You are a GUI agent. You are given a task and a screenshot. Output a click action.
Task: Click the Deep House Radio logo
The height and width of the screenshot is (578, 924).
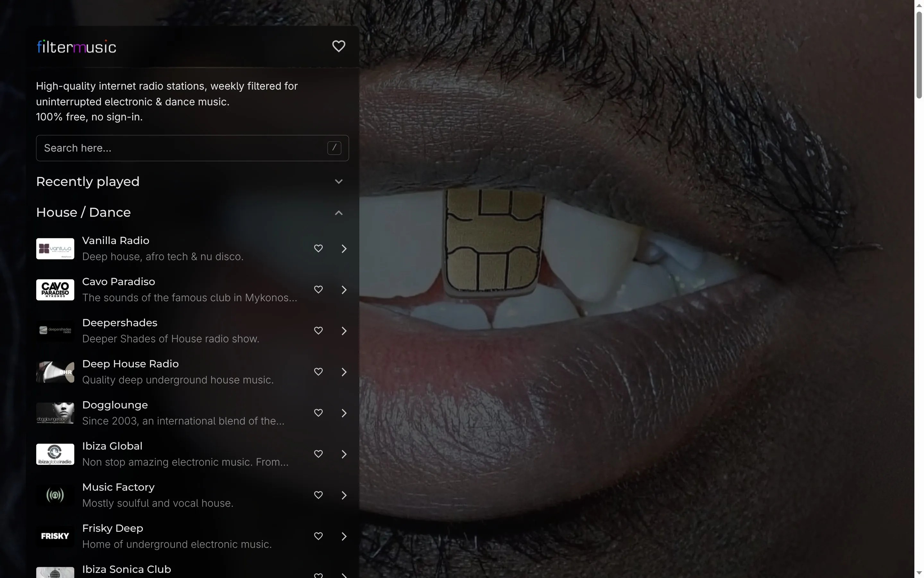point(55,372)
